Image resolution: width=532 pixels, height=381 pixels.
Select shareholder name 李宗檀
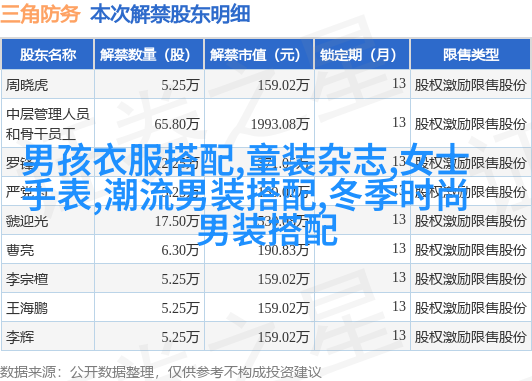(x=27, y=280)
